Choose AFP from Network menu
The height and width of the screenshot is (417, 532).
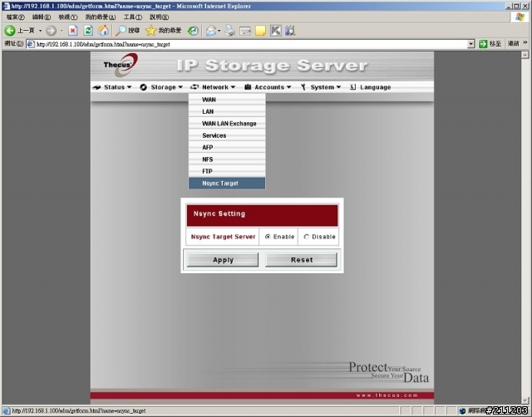tap(227, 147)
